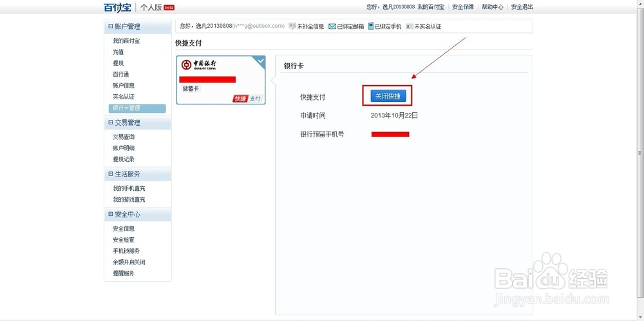
Task: Click the 已绑定邮箱 envelope icon
Action: click(332, 26)
